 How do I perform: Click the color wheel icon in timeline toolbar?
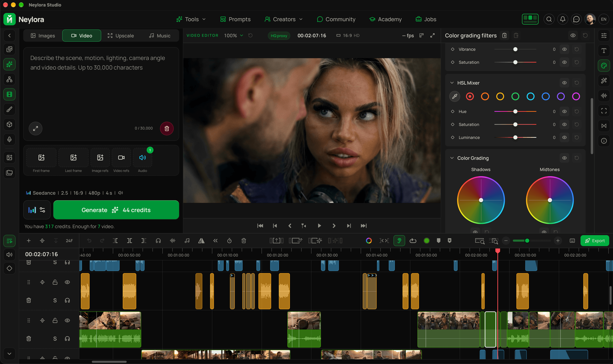click(369, 241)
